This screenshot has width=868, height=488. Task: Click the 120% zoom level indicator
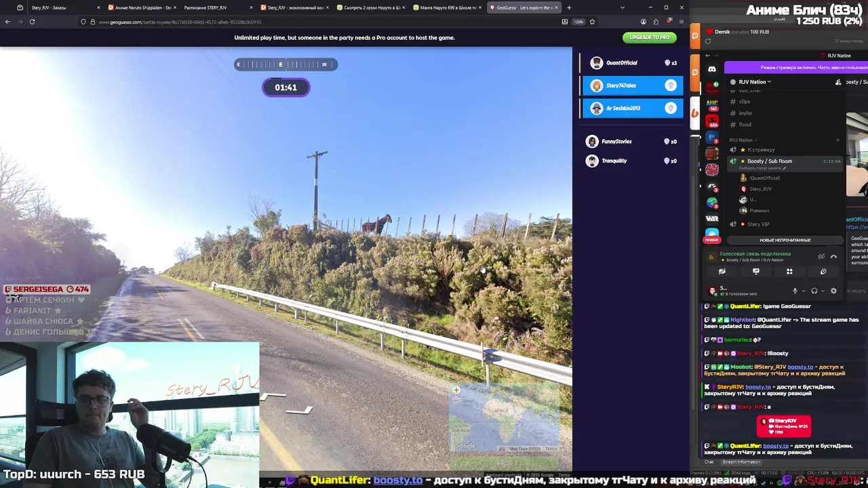578,22
